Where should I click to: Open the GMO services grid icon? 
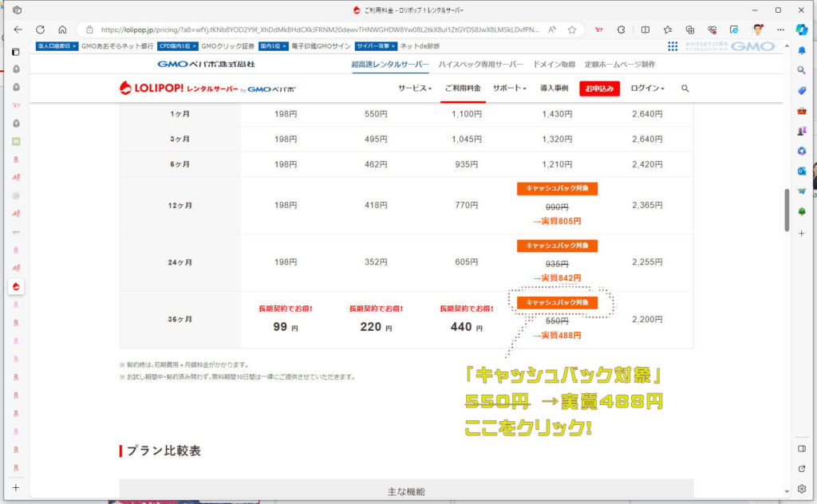pyautogui.click(x=673, y=46)
